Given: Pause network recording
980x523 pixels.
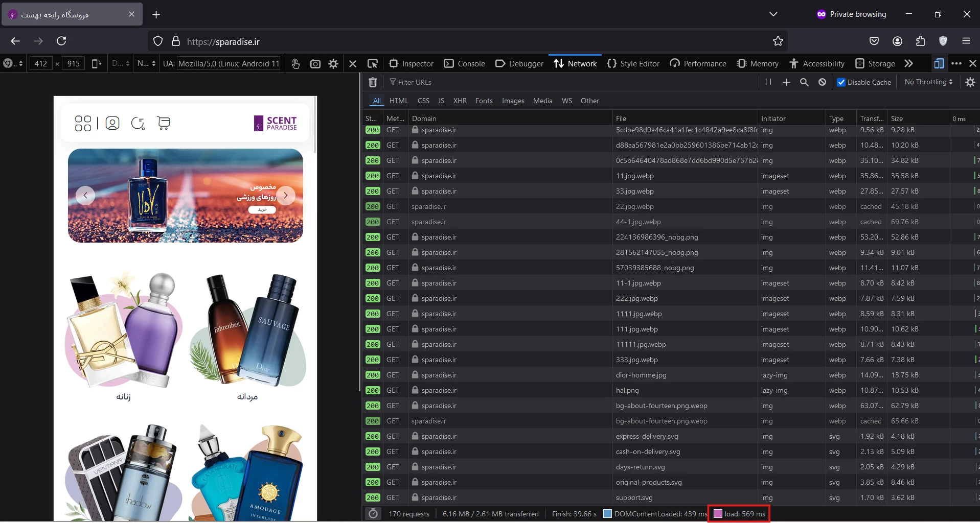Looking at the screenshot, I should pyautogui.click(x=768, y=82).
